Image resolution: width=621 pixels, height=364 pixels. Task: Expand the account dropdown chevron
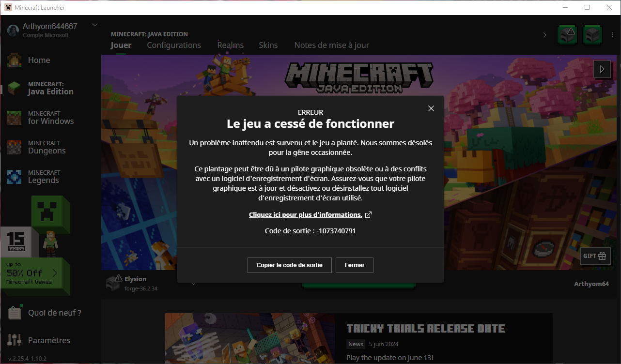tap(94, 25)
